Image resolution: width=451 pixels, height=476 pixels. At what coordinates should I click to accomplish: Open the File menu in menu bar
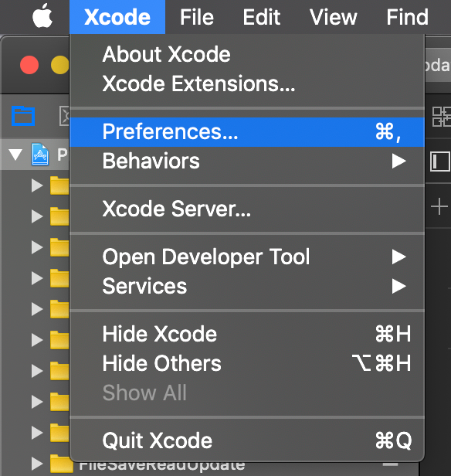[197, 17]
